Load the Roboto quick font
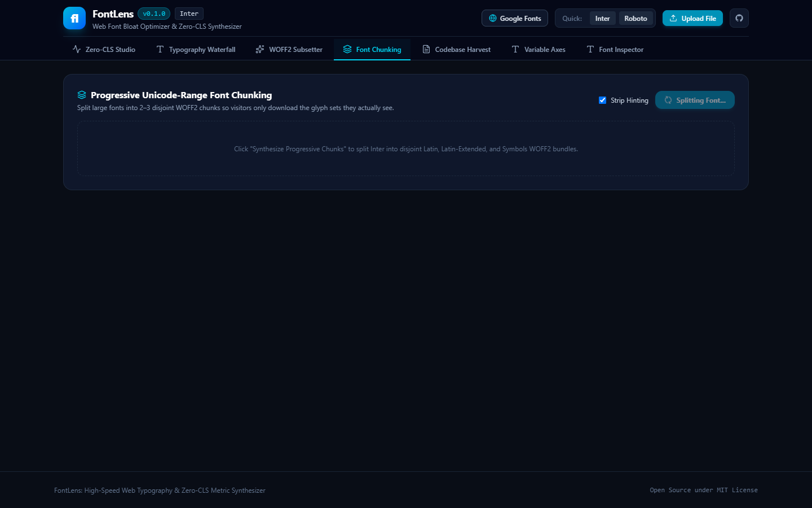 click(x=636, y=18)
